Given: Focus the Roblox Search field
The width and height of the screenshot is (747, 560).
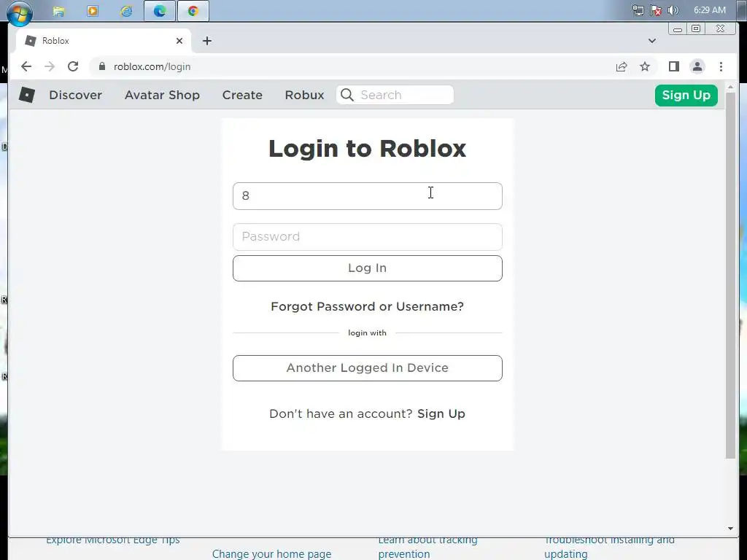Looking at the screenshot, I should tap(395, 95).
